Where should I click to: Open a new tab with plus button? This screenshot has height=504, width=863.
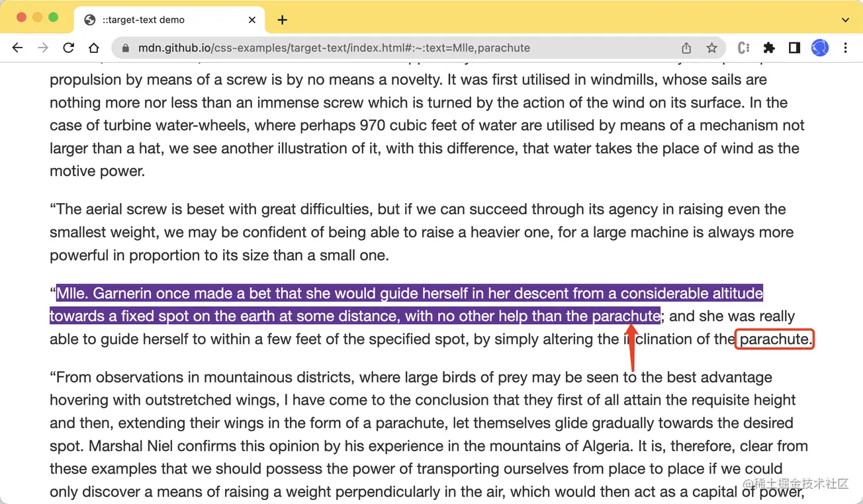pyautogui.click(x=283, y=20)
